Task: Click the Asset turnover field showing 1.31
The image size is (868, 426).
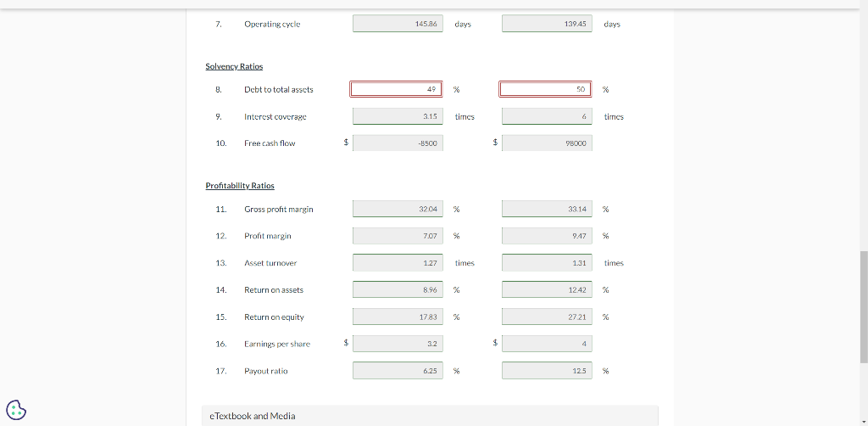Action: (547, 262)
